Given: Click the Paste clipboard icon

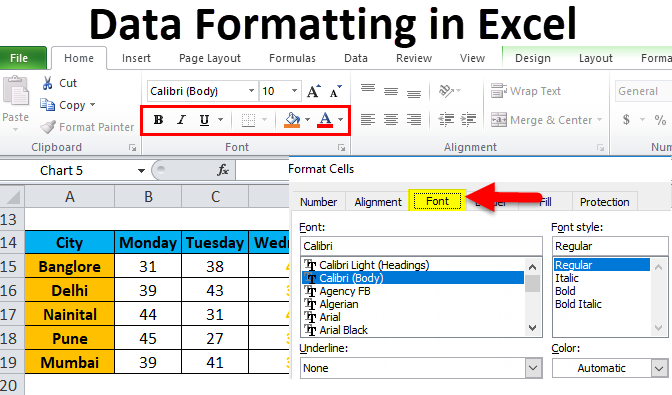Looking at the screenshot, I should click(16, 91).
